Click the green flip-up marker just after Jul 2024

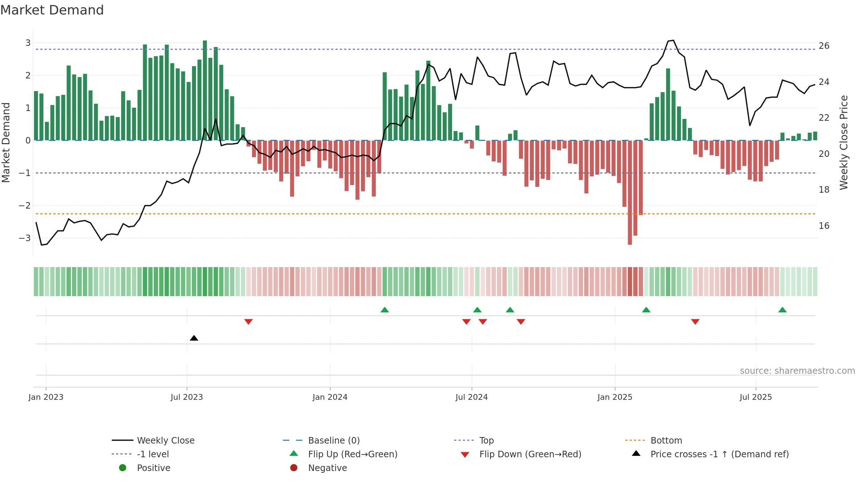pyautogui.click(x=477, y=310)
